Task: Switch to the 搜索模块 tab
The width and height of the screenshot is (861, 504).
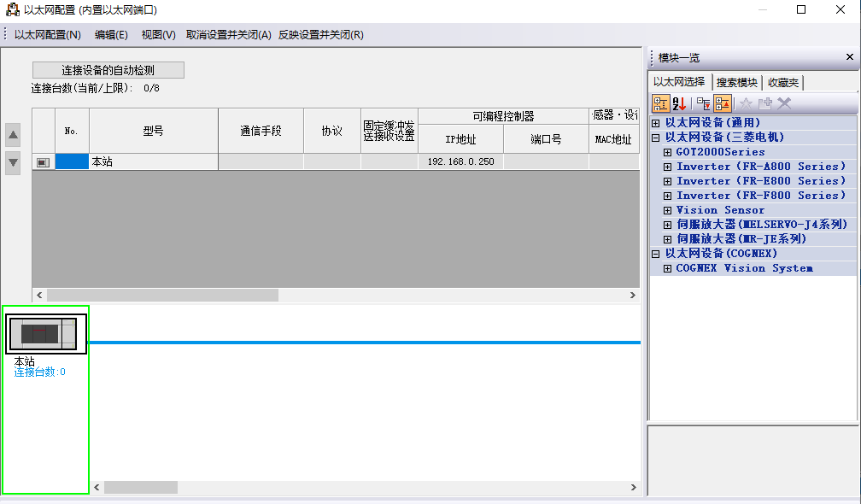Action: coord(737,82)
